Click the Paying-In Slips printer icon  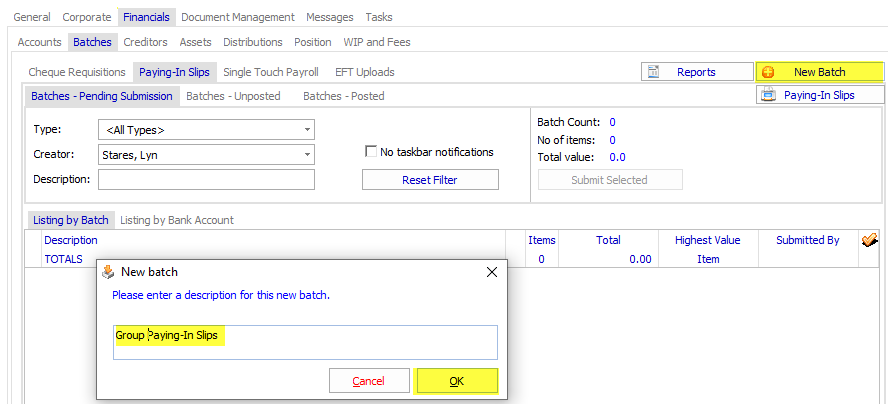pyautogui.click(x=768, y=95)
